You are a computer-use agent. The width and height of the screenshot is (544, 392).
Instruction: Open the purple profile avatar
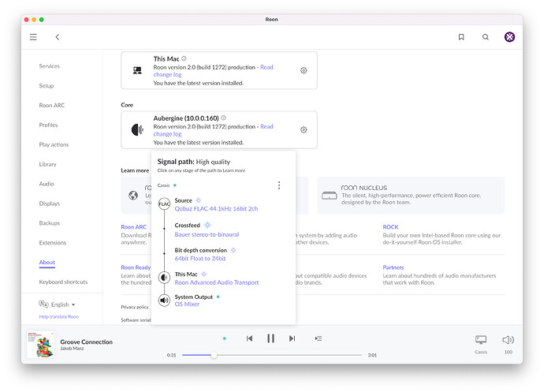509,37
